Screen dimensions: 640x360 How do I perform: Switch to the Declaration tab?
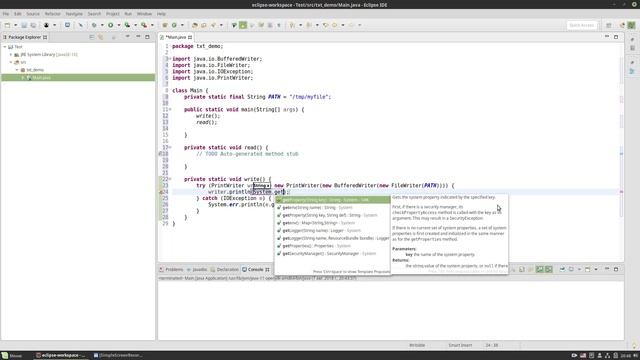tap(224, 270)
